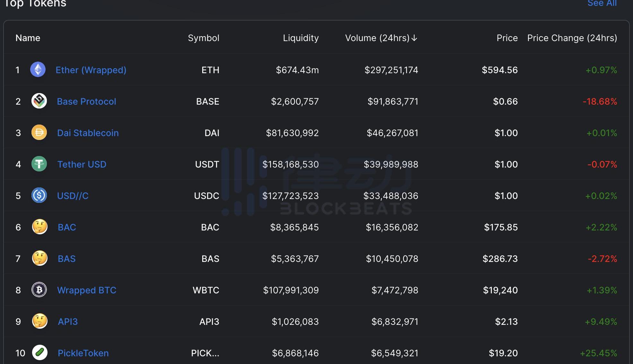Open the Tether USD token link
Screen dimensions: 633x364
click(82, 164)
